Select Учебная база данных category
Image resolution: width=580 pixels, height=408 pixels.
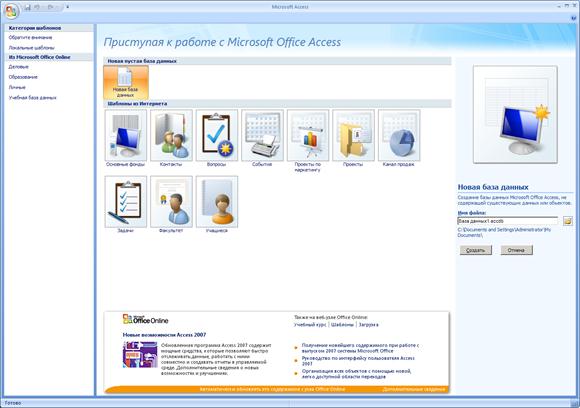[x=33, y=98]
